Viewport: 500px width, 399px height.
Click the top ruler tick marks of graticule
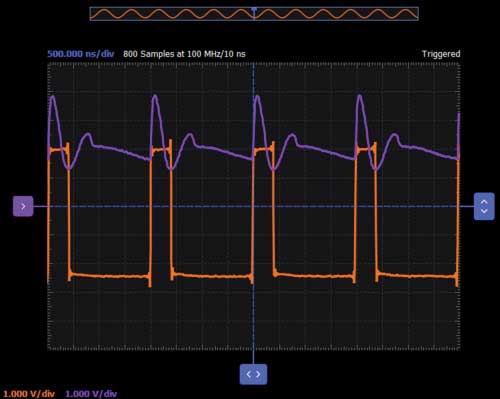pyautogui.click(x=253, y=65)
